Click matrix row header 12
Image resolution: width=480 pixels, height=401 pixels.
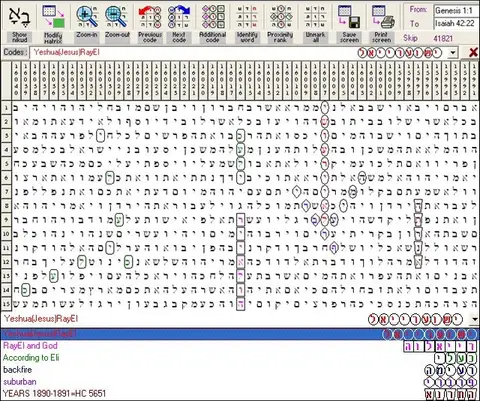click(6, 262)
